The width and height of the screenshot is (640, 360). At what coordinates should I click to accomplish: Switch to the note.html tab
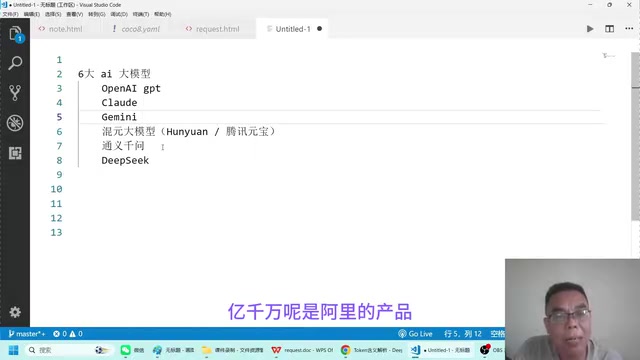click(x=65, y=29)
